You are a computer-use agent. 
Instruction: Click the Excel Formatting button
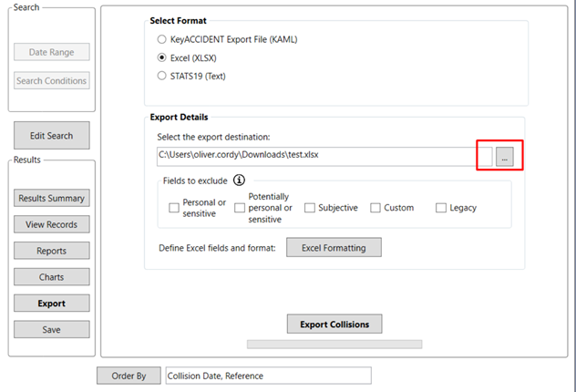tap(334, 247)
